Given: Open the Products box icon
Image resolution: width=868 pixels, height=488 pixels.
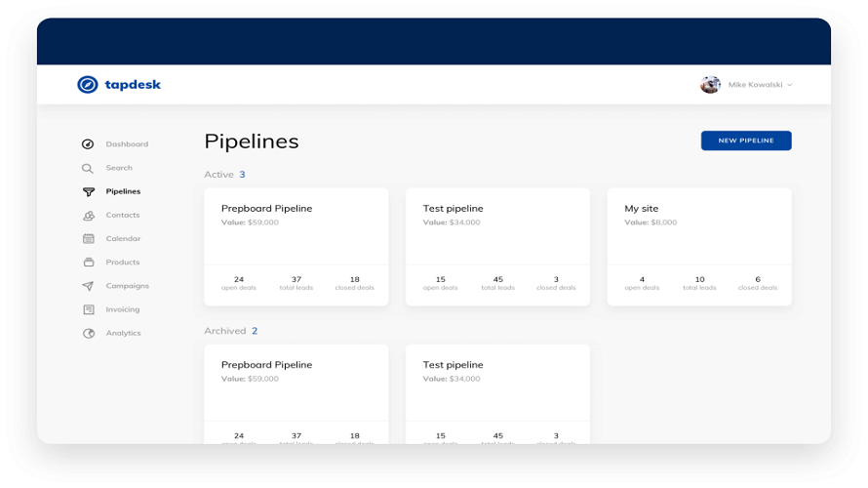Looking at the screenshot, I should (88, 263).
